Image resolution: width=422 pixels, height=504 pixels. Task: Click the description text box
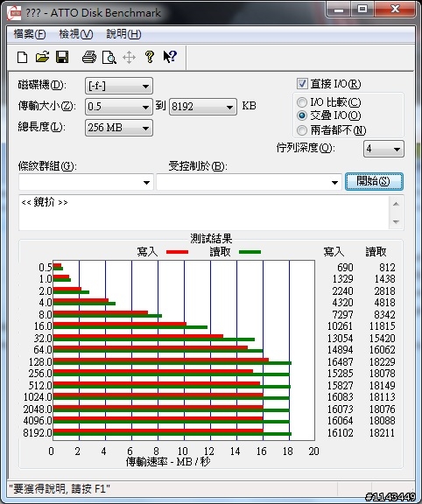coord(204,212)
